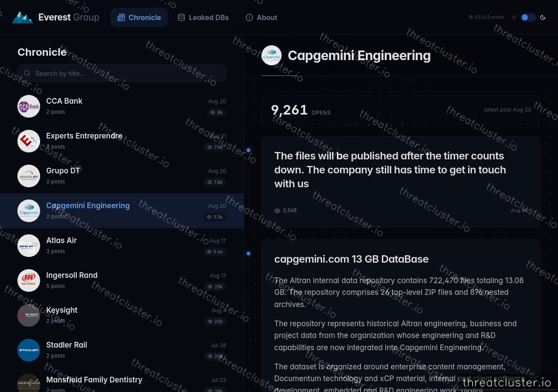The width and height of the screenshot is (558, 392).
Task: Open Experts Entreprendre entry
Action: 122,141
